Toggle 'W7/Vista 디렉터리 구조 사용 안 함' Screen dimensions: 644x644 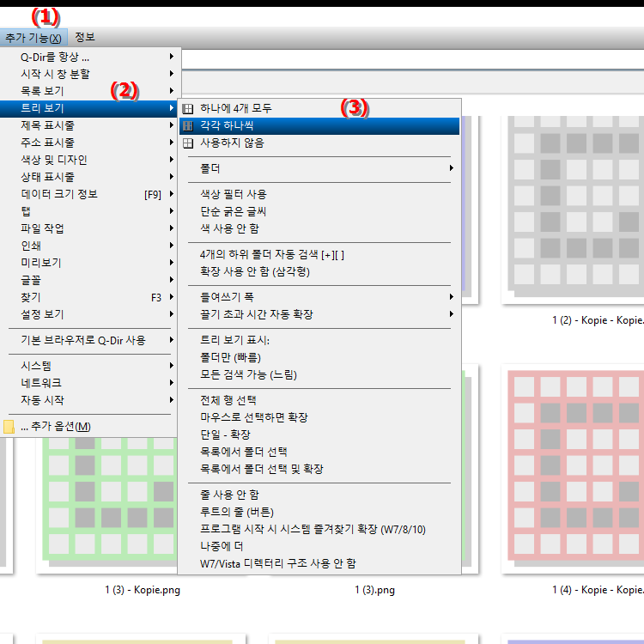(319, 563)
